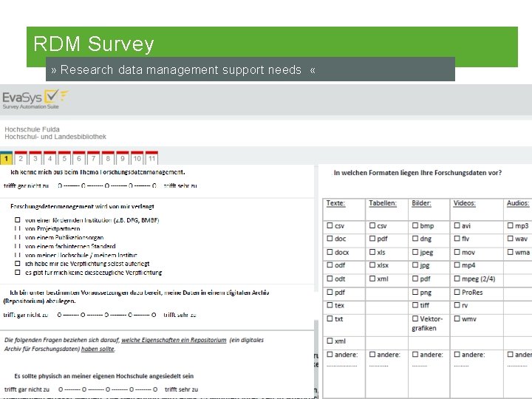Tick mp4 video format checkbox
Image resolution: width=532 pixels, height=399 pixels.
click(x=457, y=265)
